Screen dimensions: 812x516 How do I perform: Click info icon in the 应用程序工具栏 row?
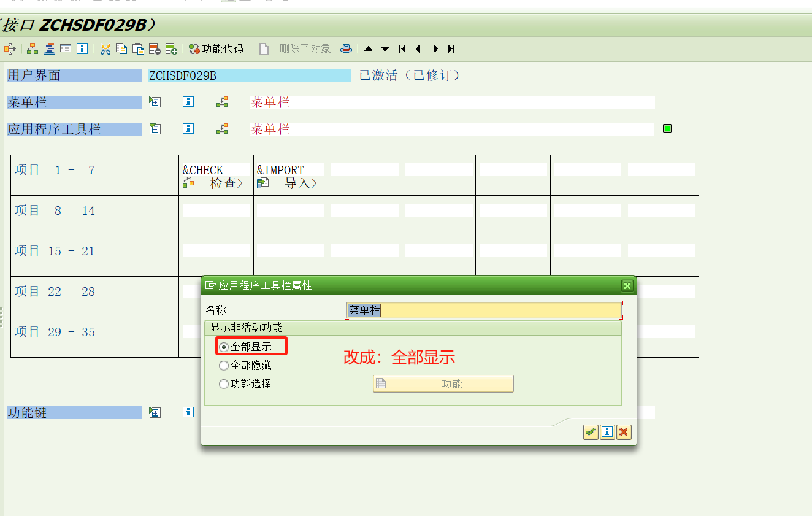click(x=189, y=129)
